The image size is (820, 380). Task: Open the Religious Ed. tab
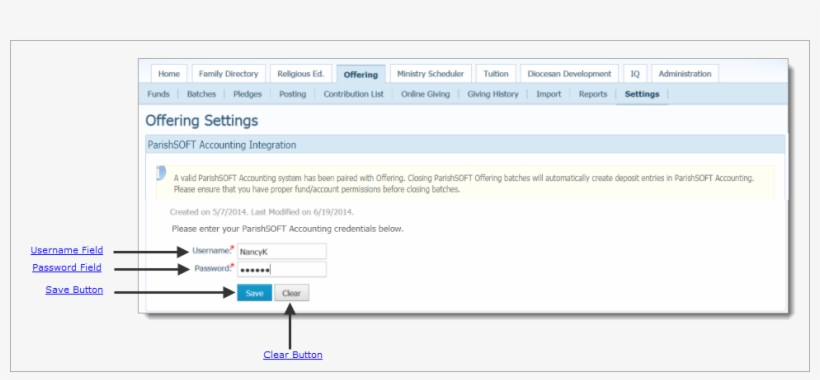(301, 74)
